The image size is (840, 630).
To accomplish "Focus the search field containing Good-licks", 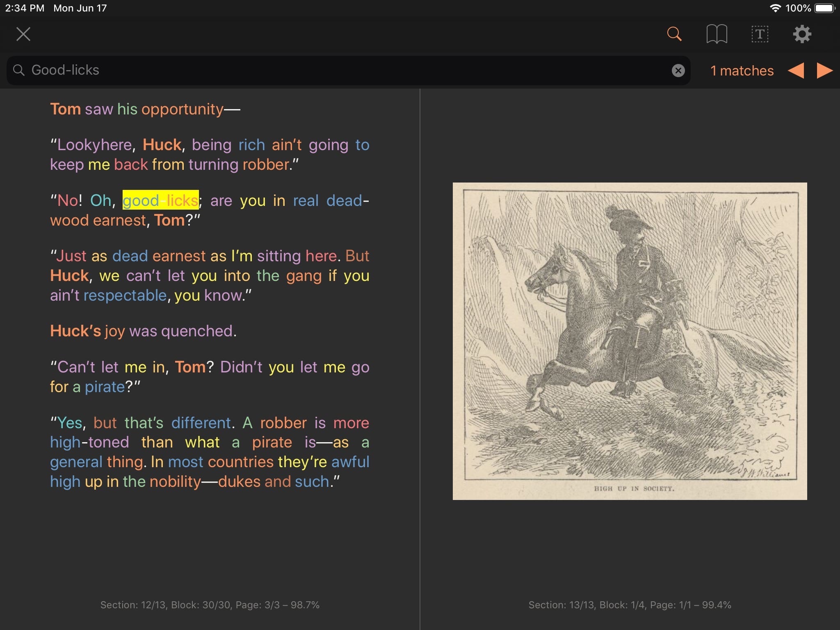I will tap(348, 71).
